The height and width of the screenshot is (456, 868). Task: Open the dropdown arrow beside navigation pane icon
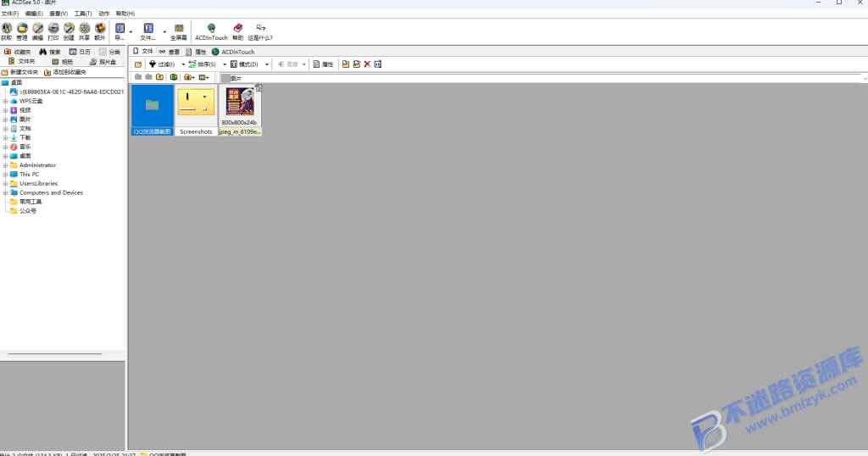point(131,31)
